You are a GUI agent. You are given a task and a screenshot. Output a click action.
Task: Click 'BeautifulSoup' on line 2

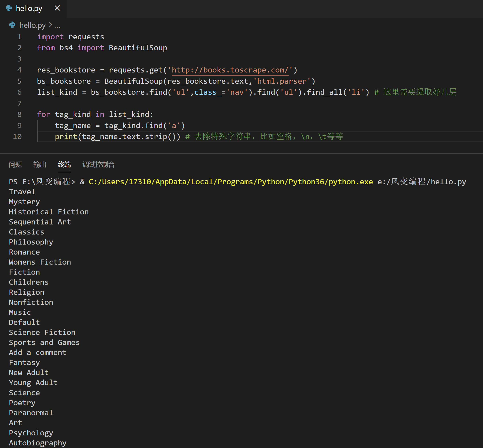138,48
